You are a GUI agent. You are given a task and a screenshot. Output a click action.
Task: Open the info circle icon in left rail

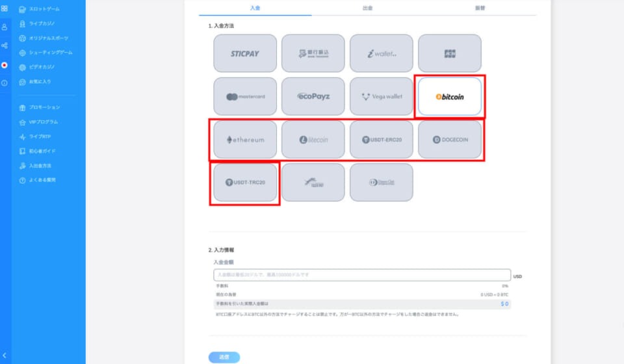(x=5, y=83)
